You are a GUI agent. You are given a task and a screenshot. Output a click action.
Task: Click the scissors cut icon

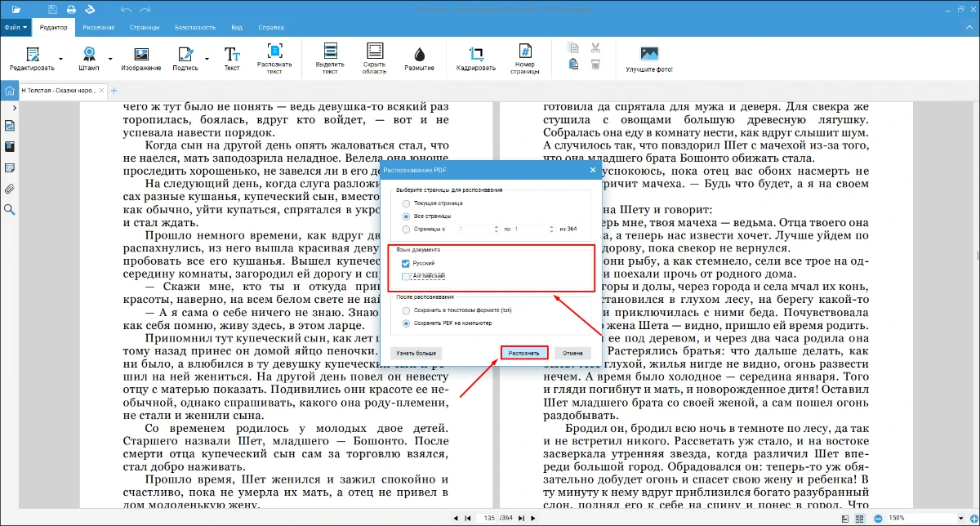tap(595, 48)
